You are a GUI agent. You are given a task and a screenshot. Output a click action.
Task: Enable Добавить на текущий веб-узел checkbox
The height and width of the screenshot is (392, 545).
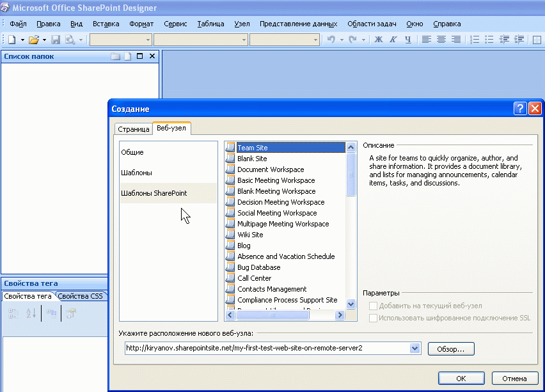click(373, 306)
